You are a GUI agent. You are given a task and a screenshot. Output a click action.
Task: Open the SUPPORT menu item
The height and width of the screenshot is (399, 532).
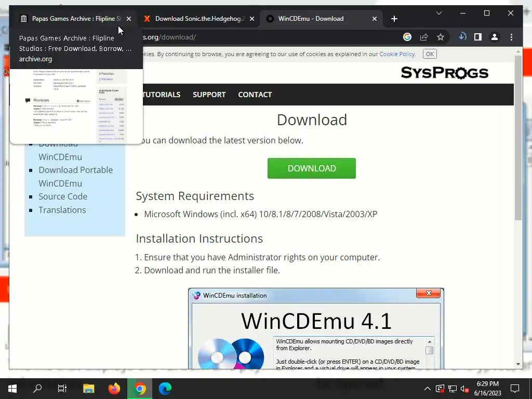(x=209, y=95)
